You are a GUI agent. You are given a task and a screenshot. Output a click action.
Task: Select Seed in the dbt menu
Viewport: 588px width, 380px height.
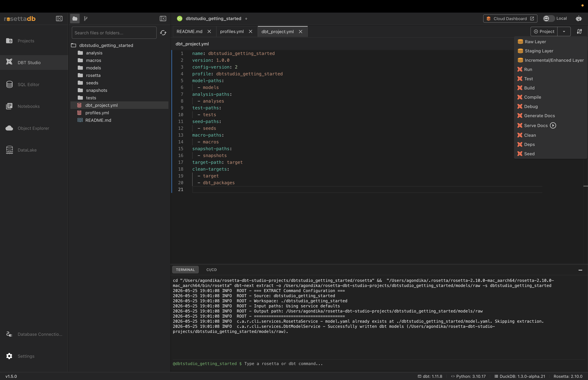pyautogui.click(x=551, y=154)
